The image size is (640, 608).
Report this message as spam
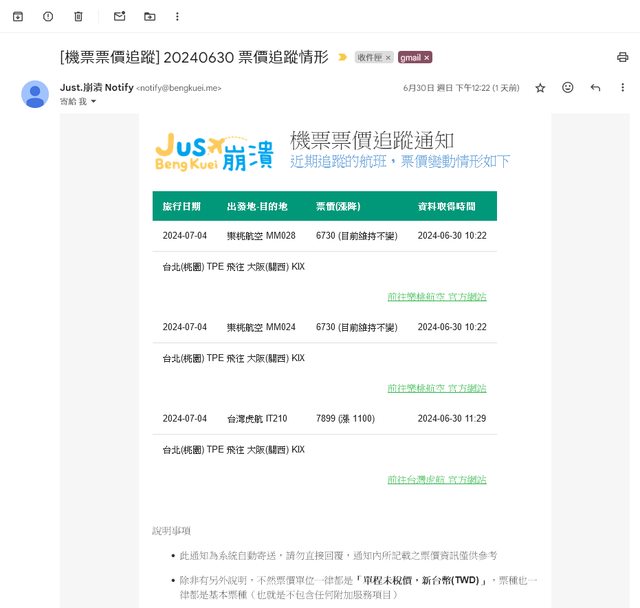click(x=48, y=17)
